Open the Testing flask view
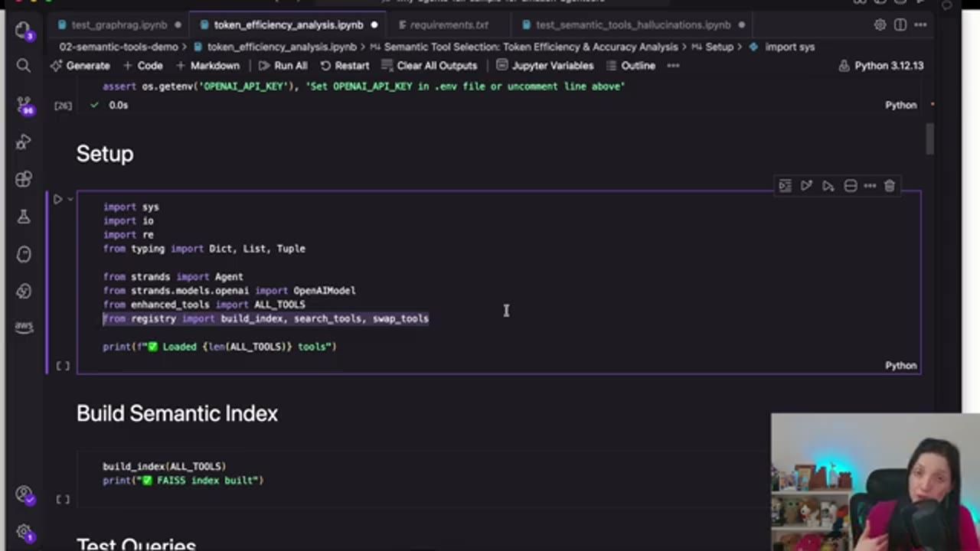980x551 pixels. click(24, 217)
